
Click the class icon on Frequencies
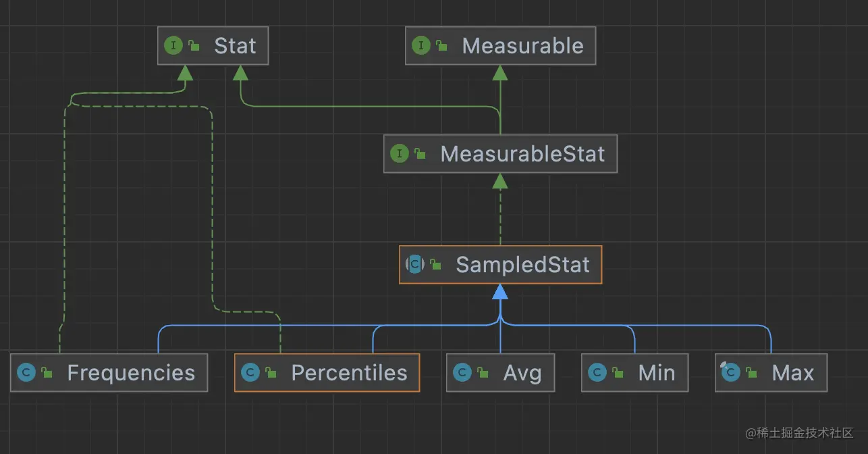26,372
